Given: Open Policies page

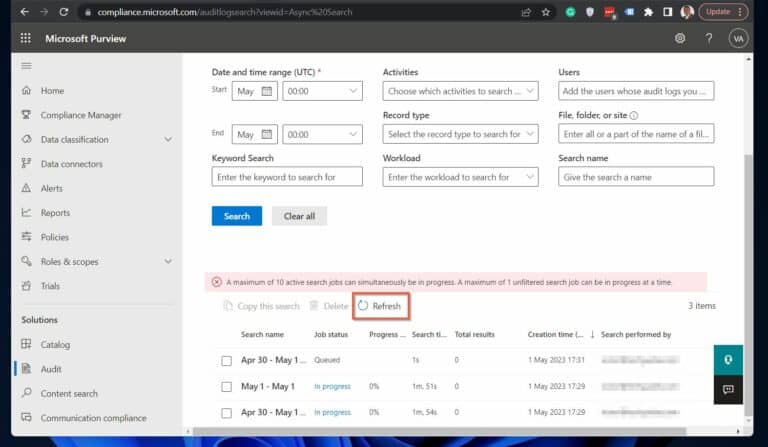Looking at the screenshot, I should 54,237.
